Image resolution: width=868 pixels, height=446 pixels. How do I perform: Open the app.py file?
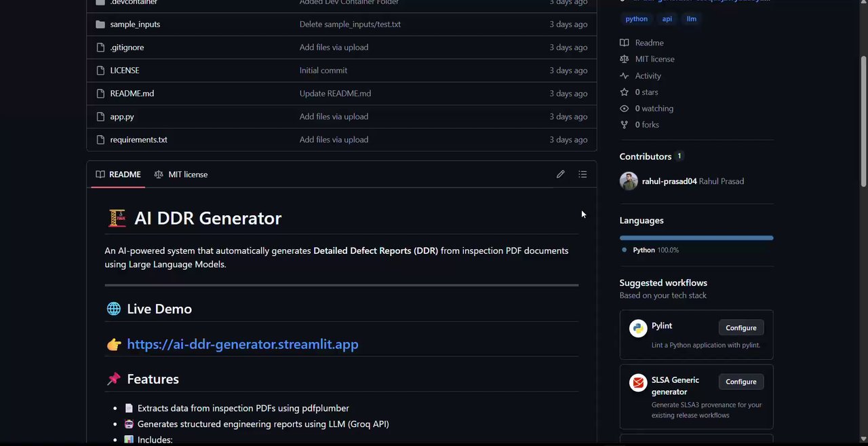click(122, 116)
